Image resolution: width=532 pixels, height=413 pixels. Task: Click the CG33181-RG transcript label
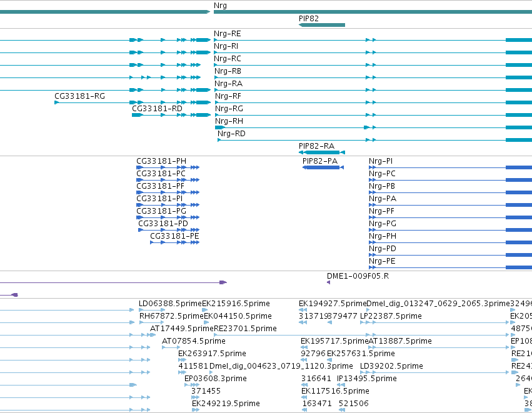pos(80,96)
